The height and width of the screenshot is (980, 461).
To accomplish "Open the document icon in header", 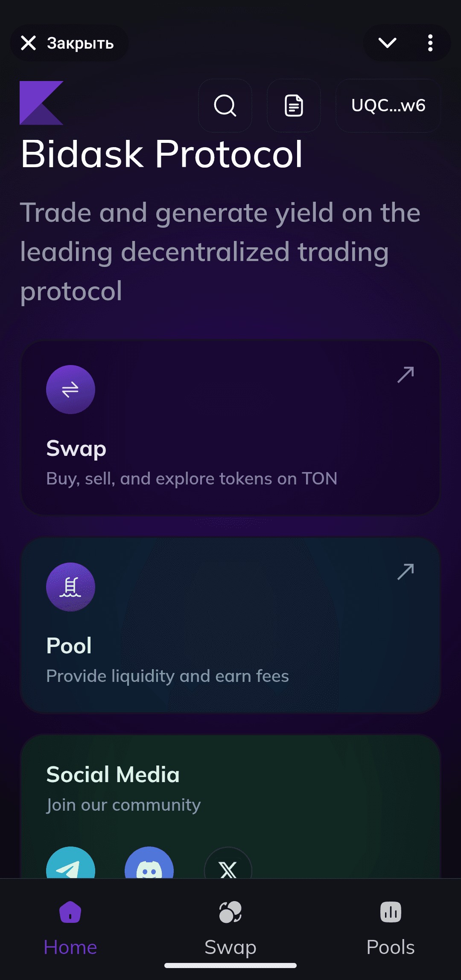I will [x=294, y=105].
